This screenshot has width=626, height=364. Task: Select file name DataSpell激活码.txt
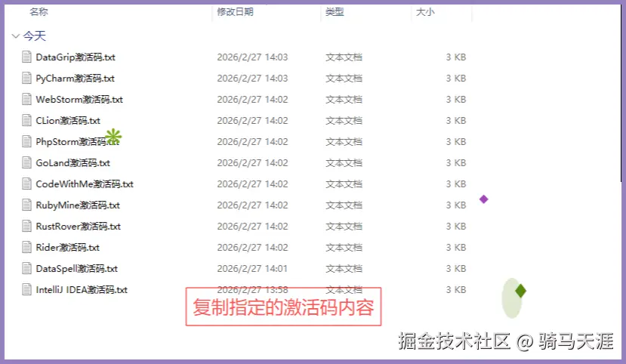pyautogui.click(x=77, y=269)
